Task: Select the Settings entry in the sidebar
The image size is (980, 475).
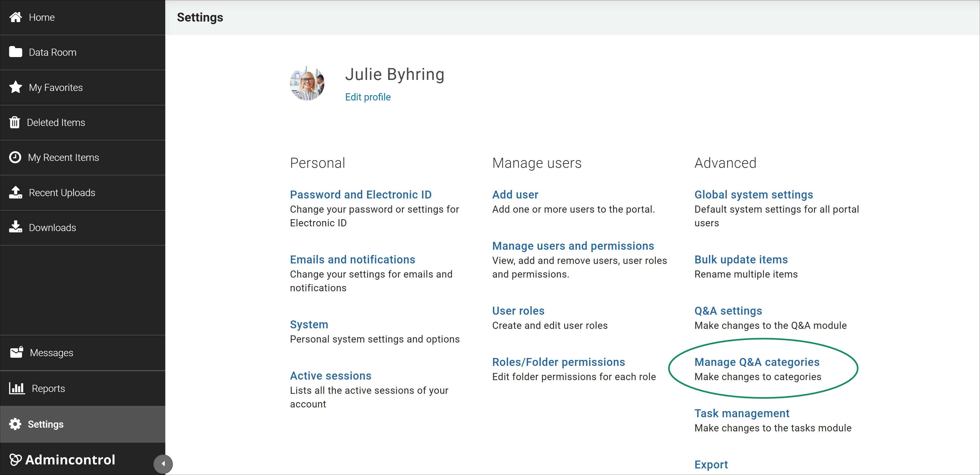Action: tap(46, 424)
